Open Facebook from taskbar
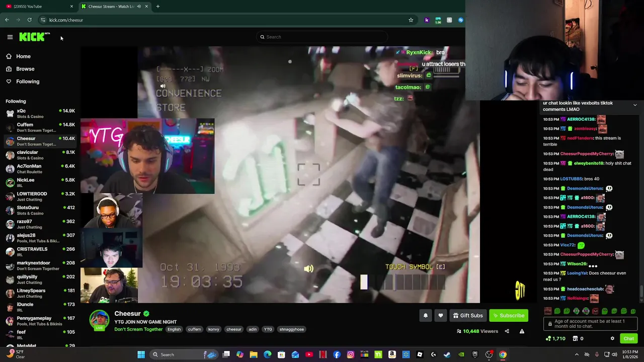The height and width of the screenshot is (362, 644). click(x=337, y=354)
